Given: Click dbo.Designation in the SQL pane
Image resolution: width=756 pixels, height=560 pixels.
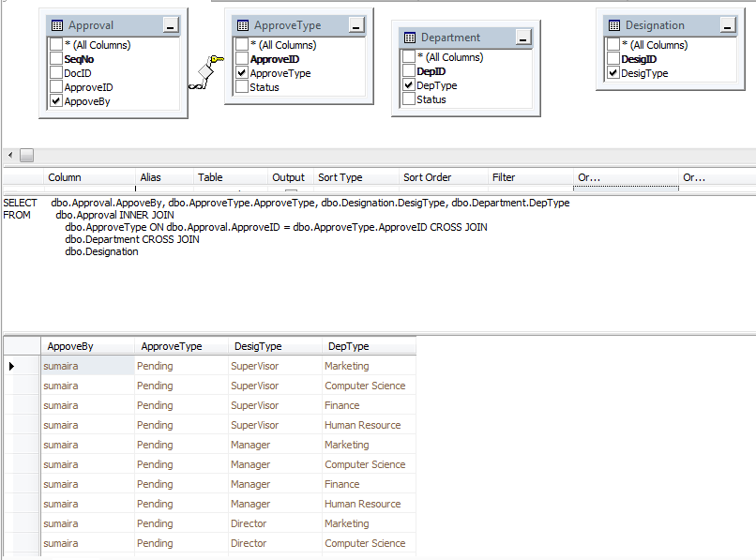Looking at the screenshot, I should (101, 251).
